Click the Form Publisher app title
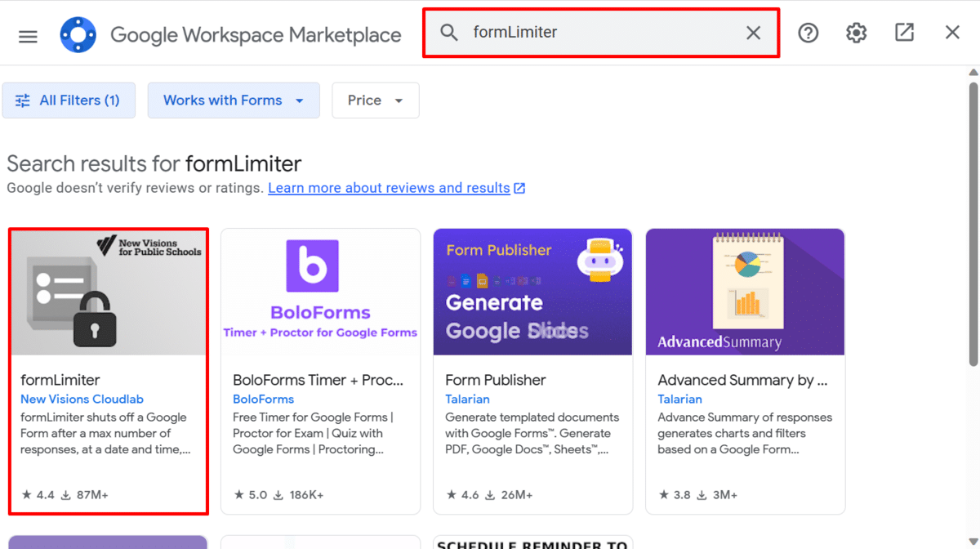The height and width of the screenshot is (549, 980). [496, 380]
